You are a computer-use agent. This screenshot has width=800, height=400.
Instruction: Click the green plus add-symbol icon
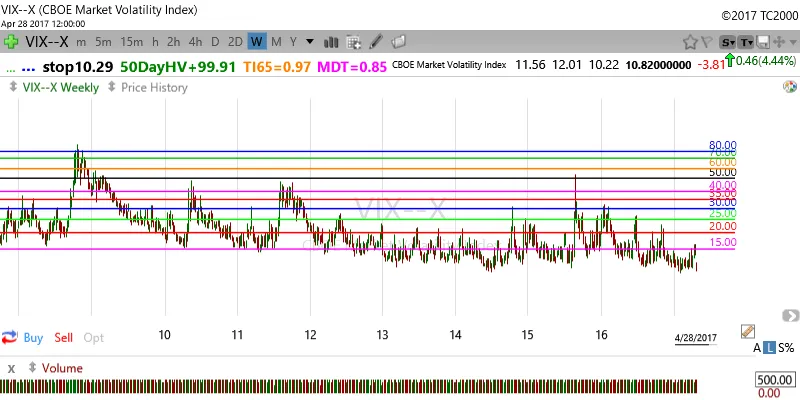[10, 41]
